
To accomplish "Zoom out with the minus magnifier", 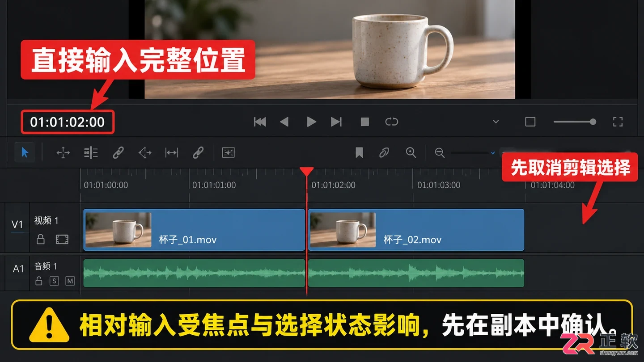I will pos(440,153).
